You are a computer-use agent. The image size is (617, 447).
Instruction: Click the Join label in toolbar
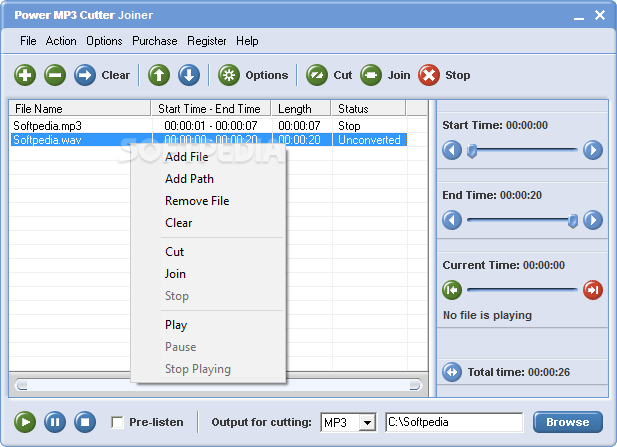399,75
